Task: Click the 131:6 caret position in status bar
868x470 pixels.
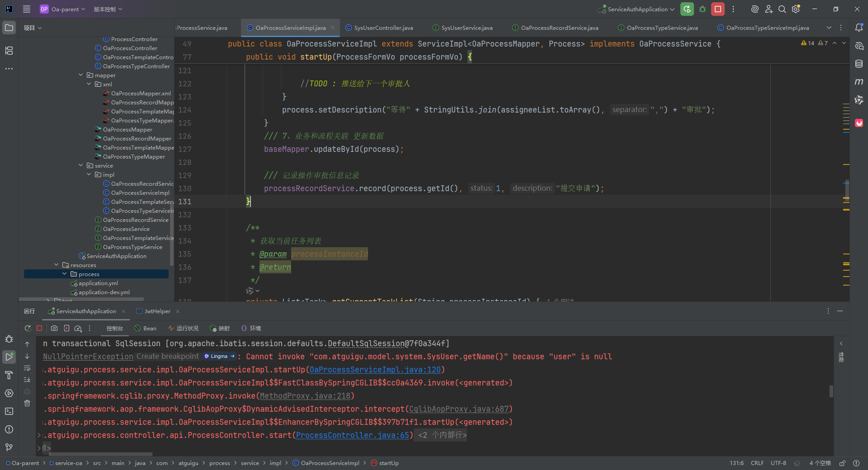Action: pyautogui.click(x=737, y=463)
